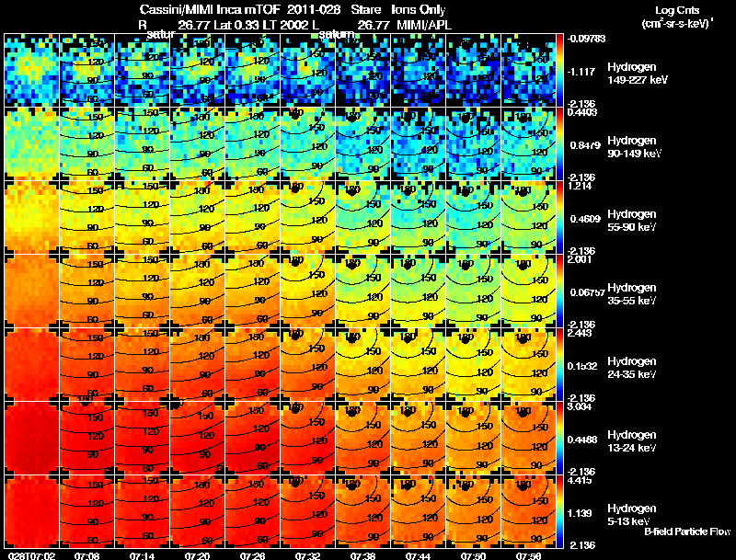Click the colorbar value '1.214'
The width and height of the screenshot is (736, 560).
580,186
